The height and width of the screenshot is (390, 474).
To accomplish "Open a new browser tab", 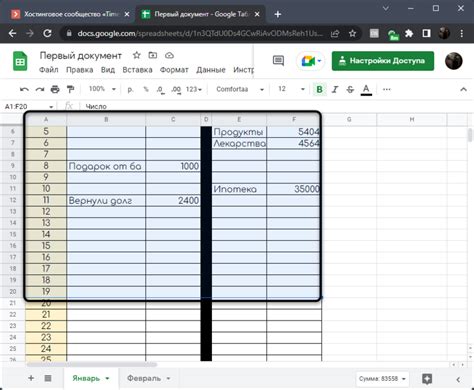I will [x=278, y=14].
